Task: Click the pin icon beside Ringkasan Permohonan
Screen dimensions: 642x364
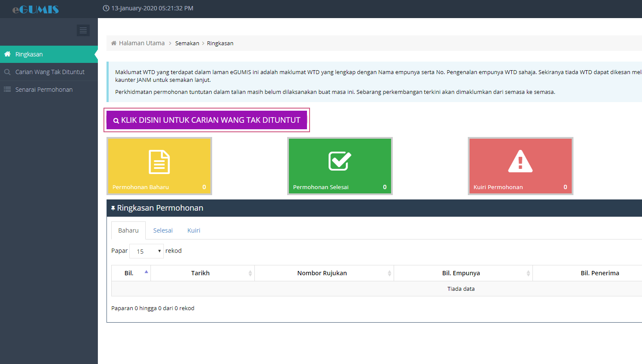Action: (113, 208)
